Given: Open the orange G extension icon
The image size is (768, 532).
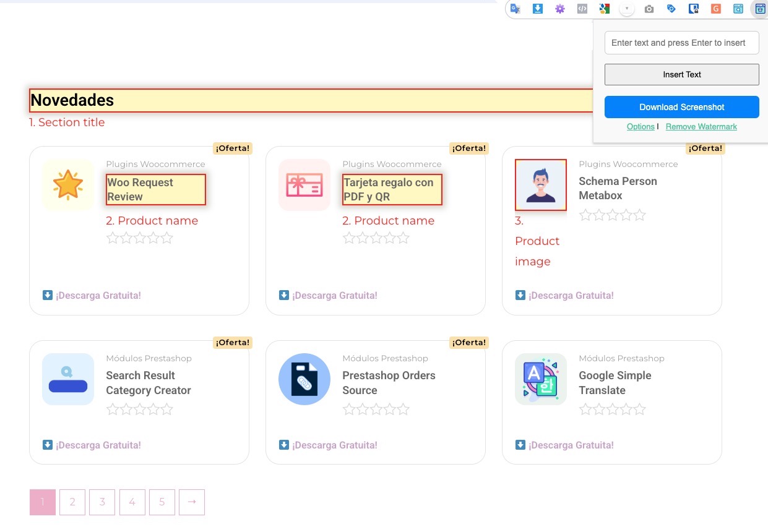Looking at the screenshot, I should (716, 9).
